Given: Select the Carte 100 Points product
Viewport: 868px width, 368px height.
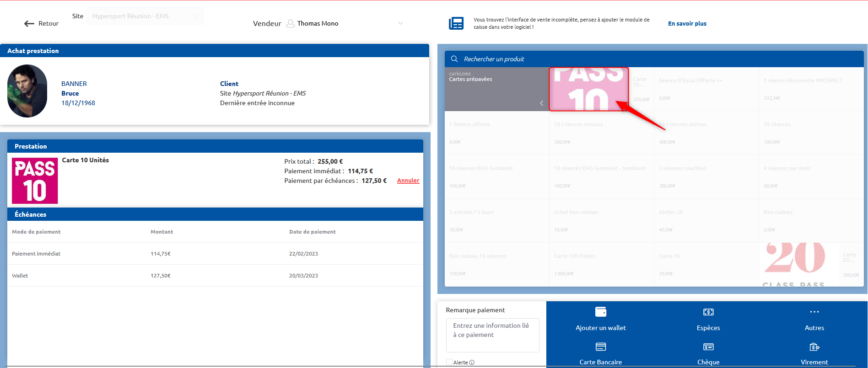Looking at the screenshot, I should click(602, 265).
